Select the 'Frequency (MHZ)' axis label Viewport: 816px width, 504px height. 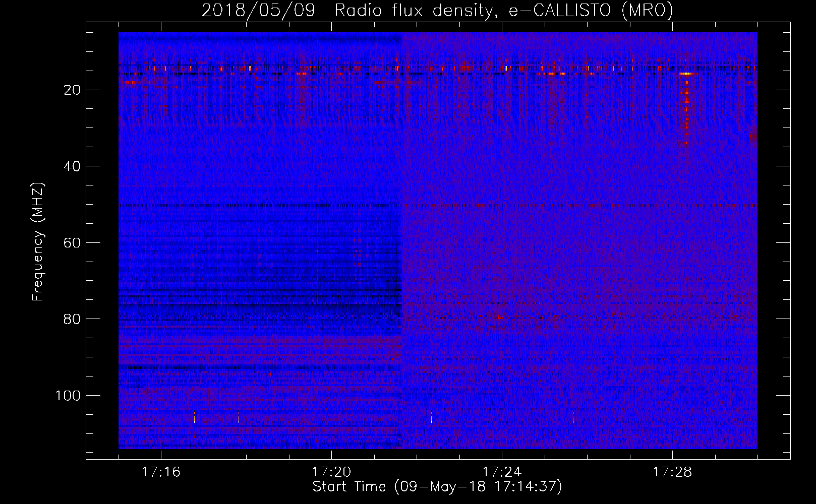point(38,241)
